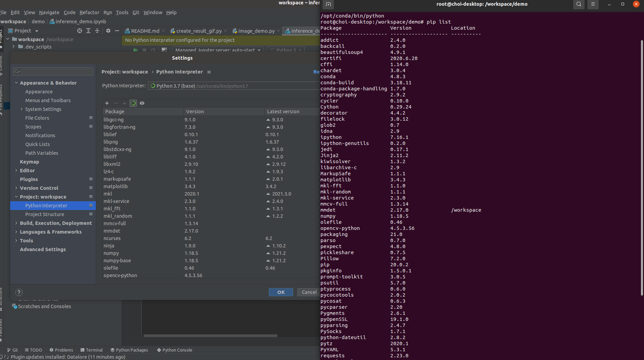Open the Python Interpreter combo box
The height and width of the screenshot is (360, 644).
[x=233, y=86]
